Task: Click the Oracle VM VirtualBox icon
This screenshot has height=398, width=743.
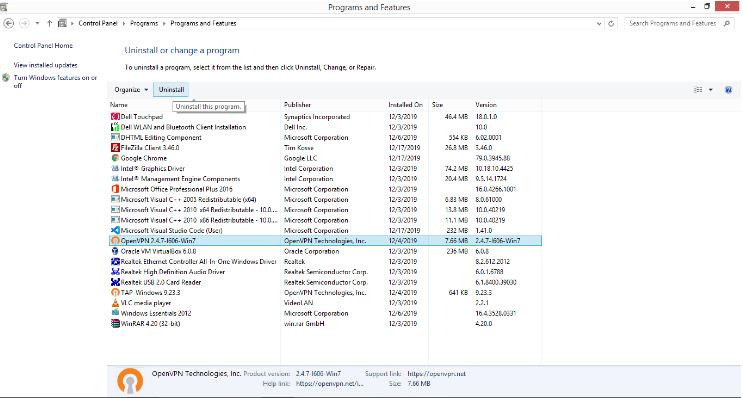Action: pos(115,251)
